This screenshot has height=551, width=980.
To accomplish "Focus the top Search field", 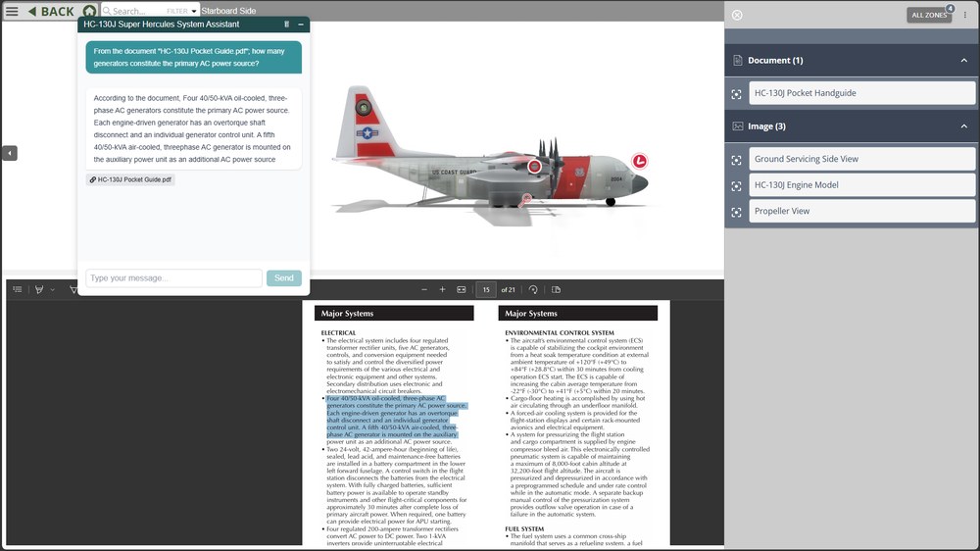I will (x=134, y=11).
